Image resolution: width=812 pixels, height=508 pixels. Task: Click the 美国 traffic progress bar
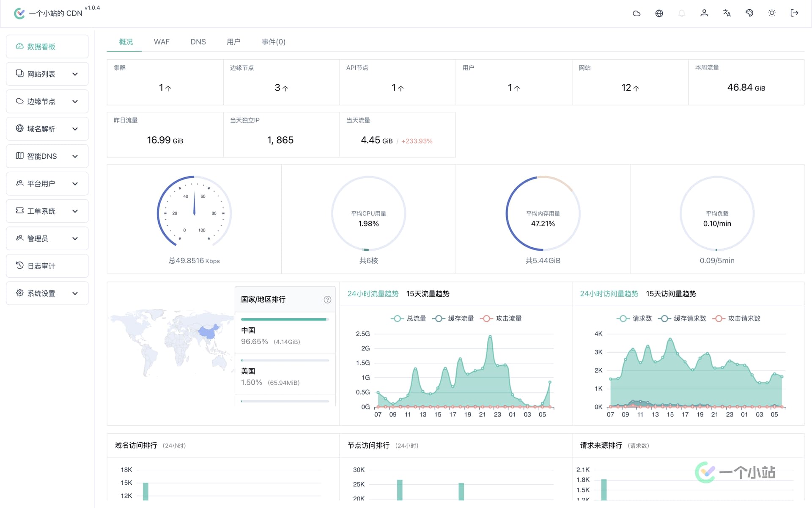[x=285, y=360]
